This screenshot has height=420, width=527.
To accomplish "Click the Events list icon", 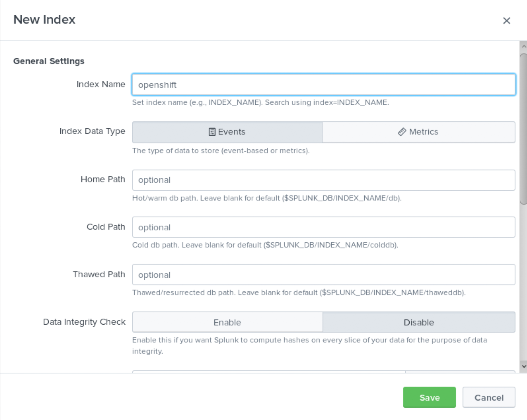I will pyautogui.click(x=212, y=132).
